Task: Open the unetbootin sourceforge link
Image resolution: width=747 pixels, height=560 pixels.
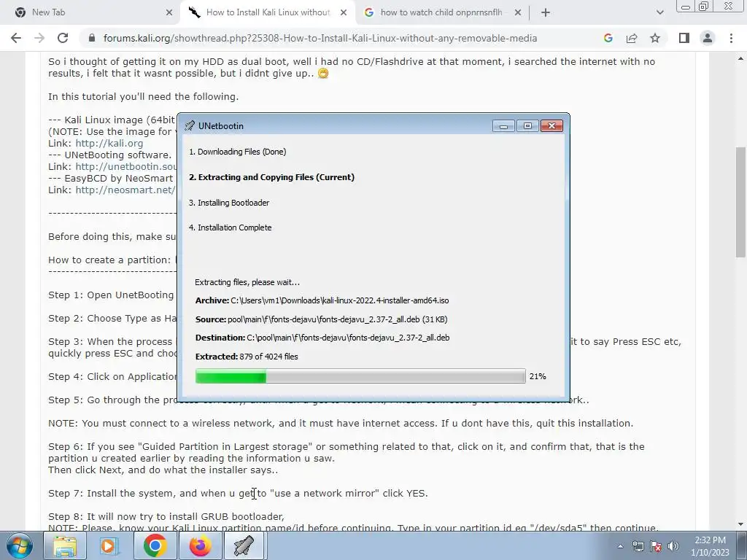Action: tap(125, 167)
